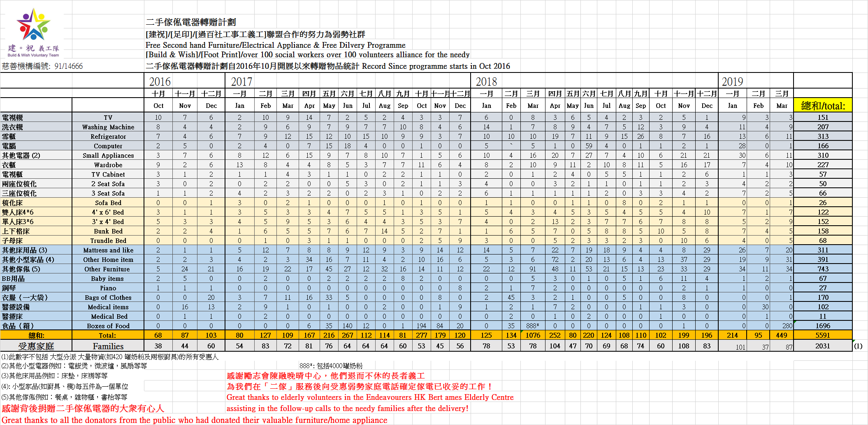
Task: Click the 3' x 4' Bed row label
Action: (108, 222)
